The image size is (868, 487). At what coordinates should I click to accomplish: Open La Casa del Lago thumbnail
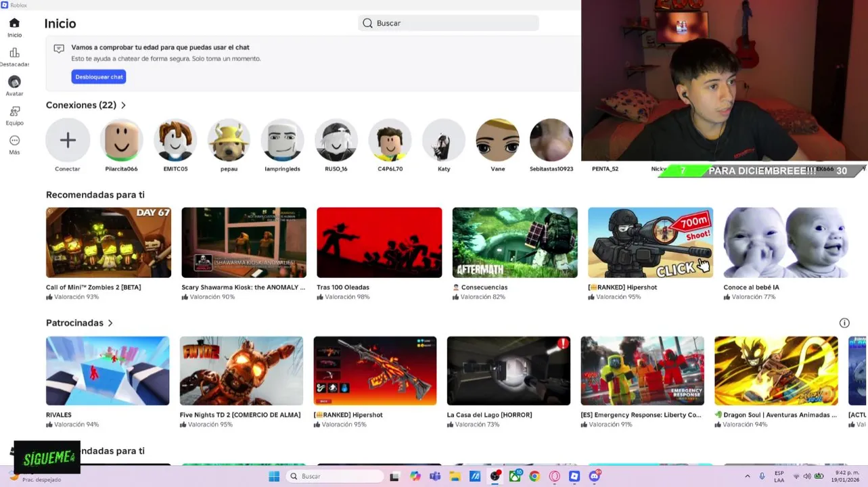tap(509, 371)
